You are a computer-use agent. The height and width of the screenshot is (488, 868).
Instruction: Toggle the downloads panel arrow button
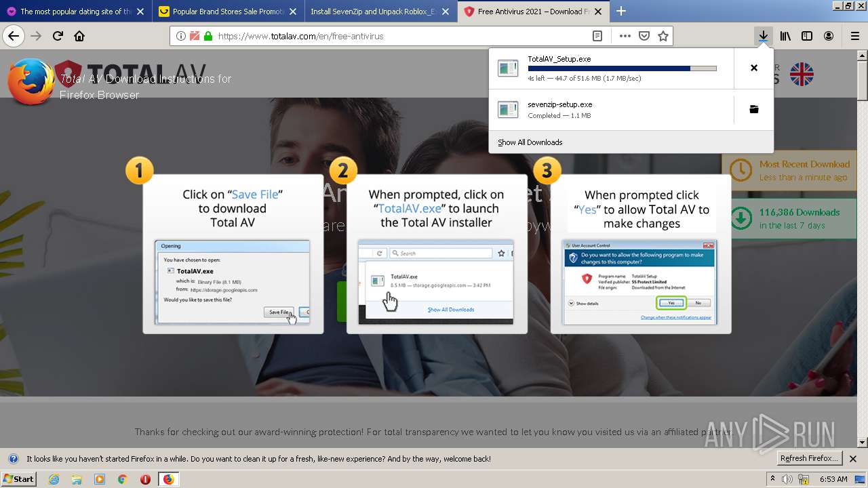(764, 36)
